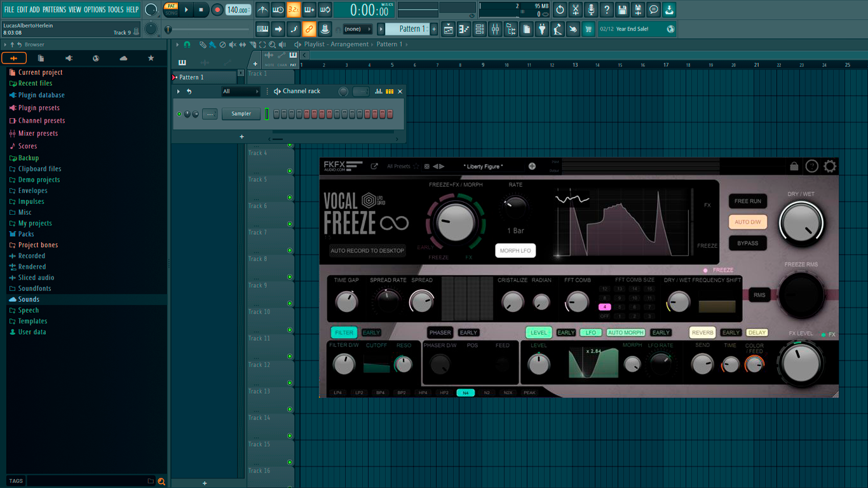Expand the Templates folder
Viewport: 868px width, 488px height.
point(32,321)
